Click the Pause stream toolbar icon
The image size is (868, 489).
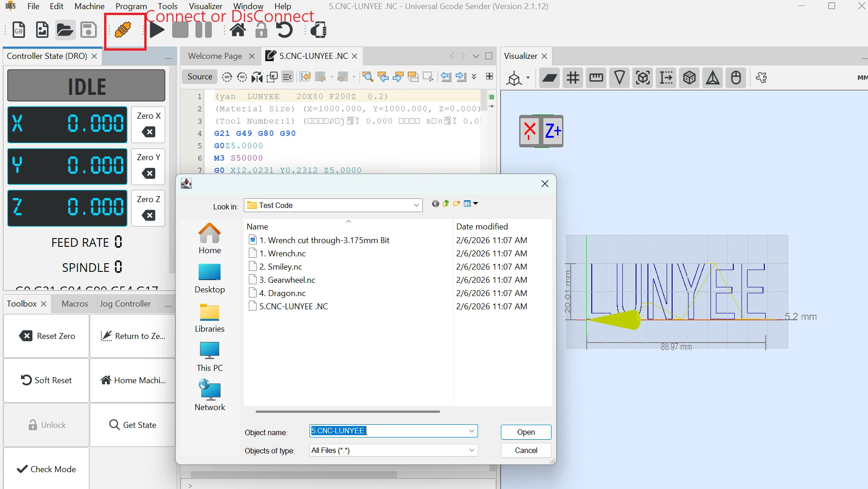(x=204, y=30)
